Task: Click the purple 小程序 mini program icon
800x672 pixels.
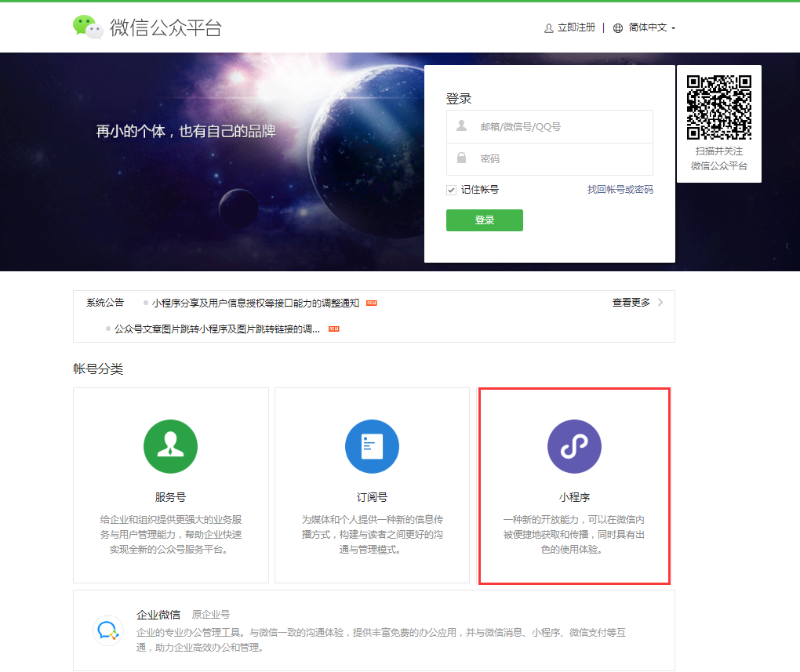Action: tap(574, 446)
